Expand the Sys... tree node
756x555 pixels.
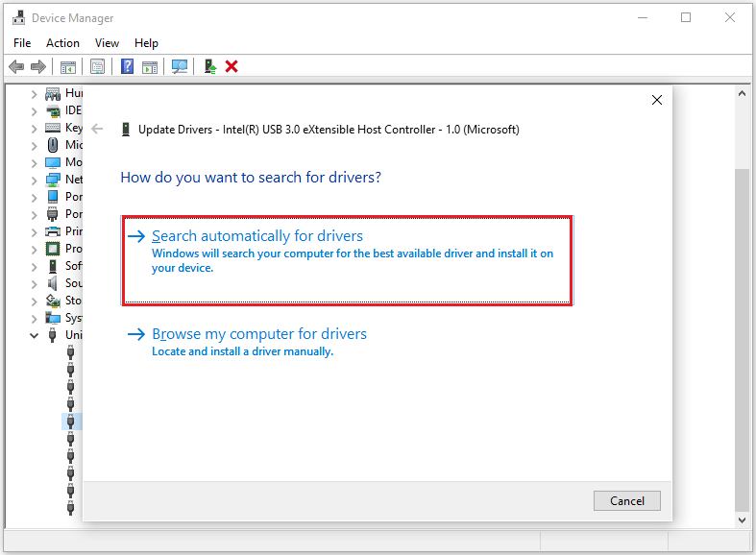tap(34, 319)
